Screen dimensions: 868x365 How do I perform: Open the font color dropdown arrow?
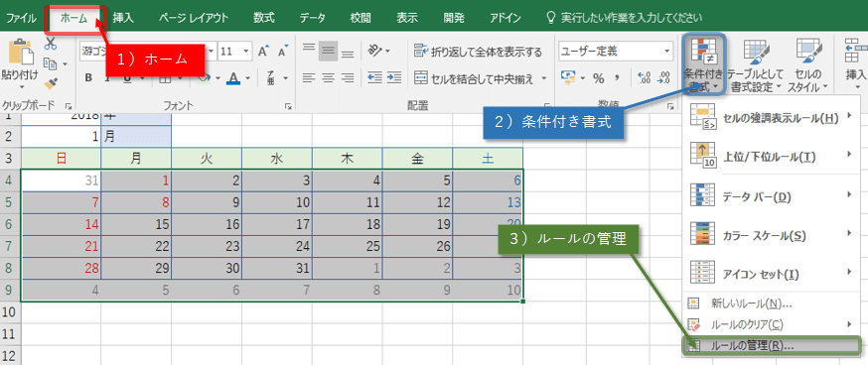pos(248,78)
